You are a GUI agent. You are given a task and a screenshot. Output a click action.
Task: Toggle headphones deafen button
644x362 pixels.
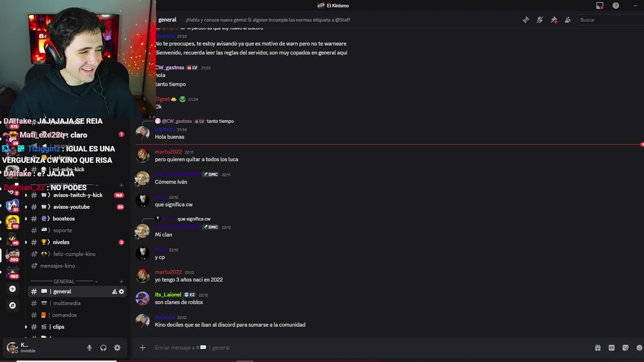point(103,347)
